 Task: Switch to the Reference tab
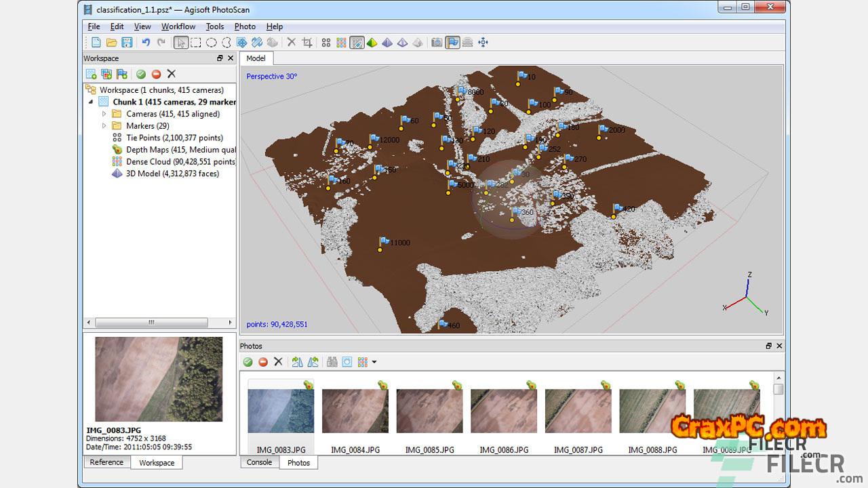pyautogui.click(x=106, y=462)
